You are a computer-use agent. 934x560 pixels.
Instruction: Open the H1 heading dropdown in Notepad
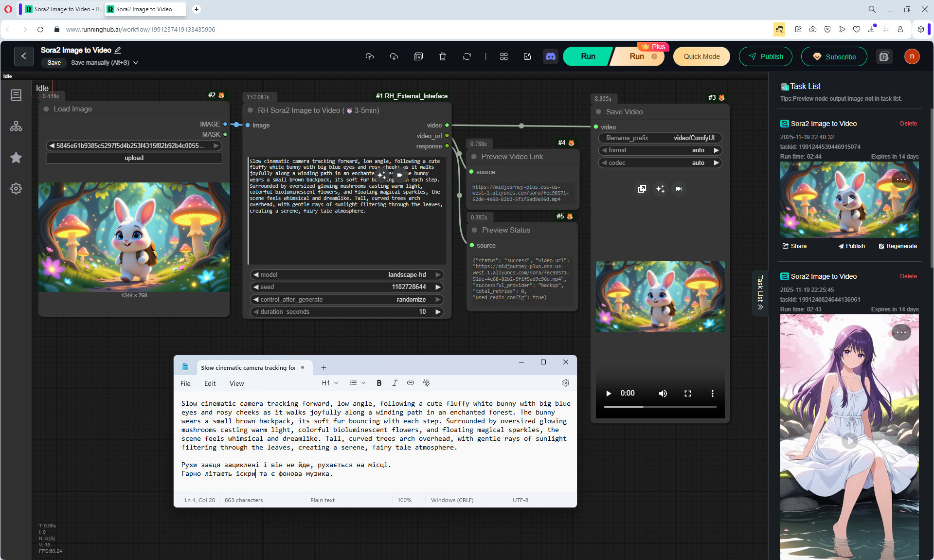pos(330,383)
